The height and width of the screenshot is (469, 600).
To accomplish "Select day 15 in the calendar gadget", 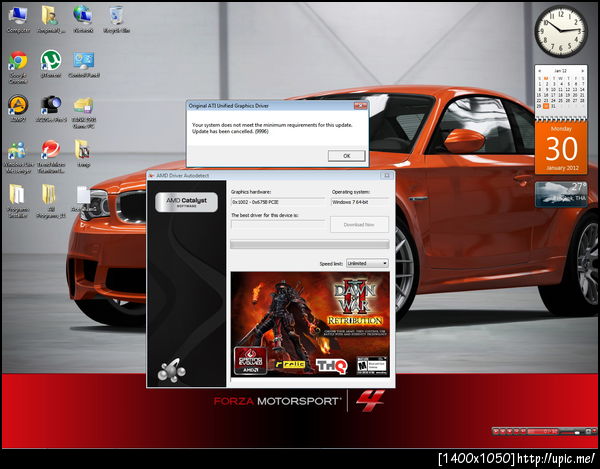I will [539, 95].
